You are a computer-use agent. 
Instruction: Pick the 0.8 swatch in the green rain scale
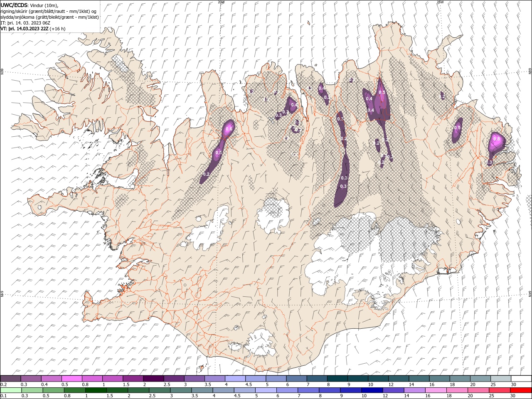coord(74,390)
